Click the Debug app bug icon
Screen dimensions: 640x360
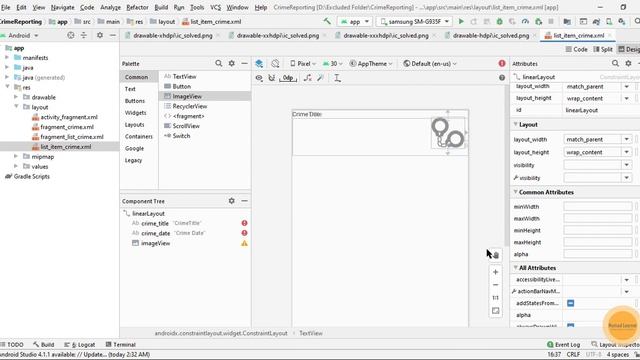[499, 22]
